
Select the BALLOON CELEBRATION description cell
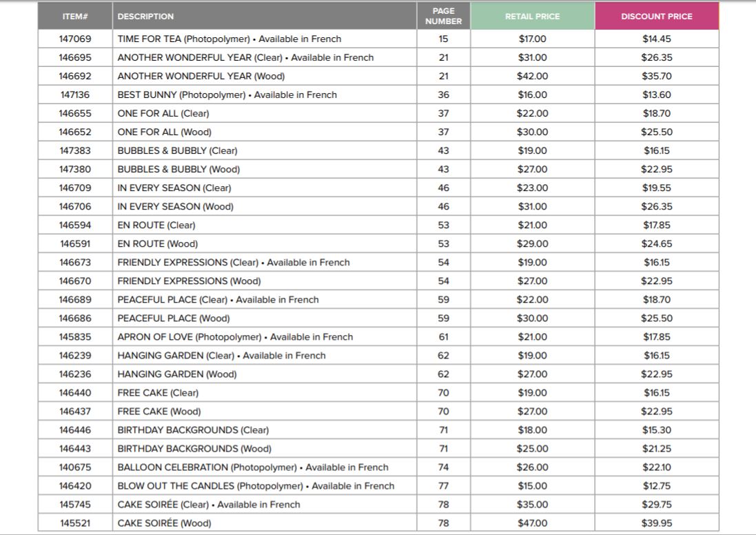click(253, 467)
